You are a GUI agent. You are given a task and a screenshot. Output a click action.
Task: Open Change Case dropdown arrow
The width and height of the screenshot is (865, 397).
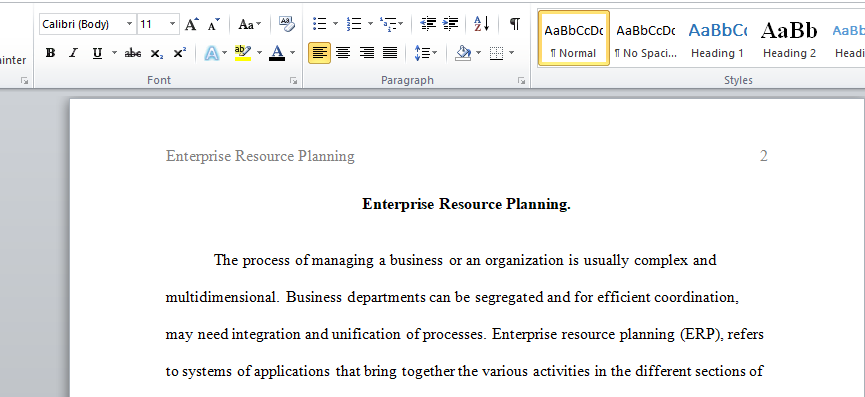(259, 24)
